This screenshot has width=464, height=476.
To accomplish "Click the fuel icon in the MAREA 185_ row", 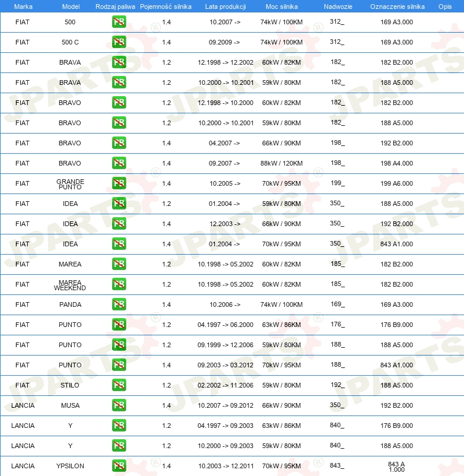I will pos(119,264).
